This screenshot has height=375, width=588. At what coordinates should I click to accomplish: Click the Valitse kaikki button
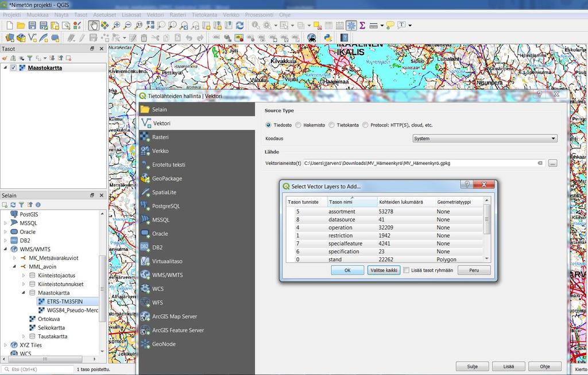(384, 270)
